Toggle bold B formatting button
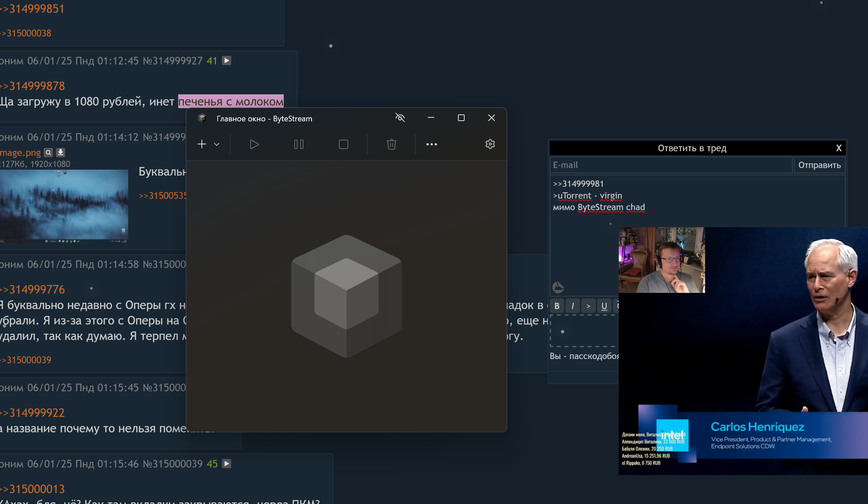This screenshot has width=868, height=504. 557,306
